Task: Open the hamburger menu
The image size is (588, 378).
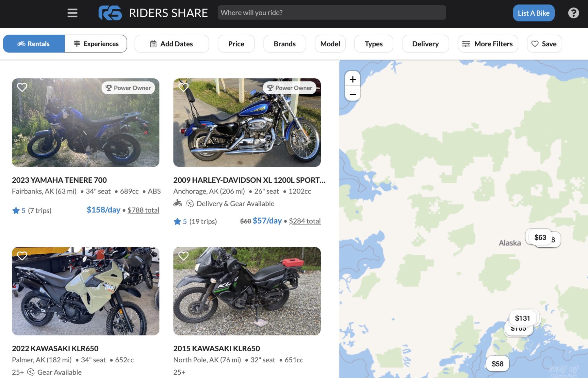Action: 72,13
